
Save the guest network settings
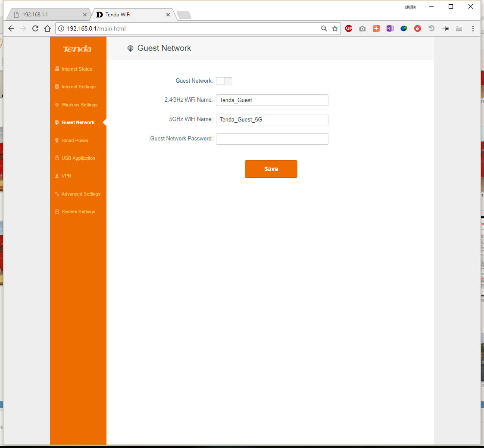pos(271,169)
